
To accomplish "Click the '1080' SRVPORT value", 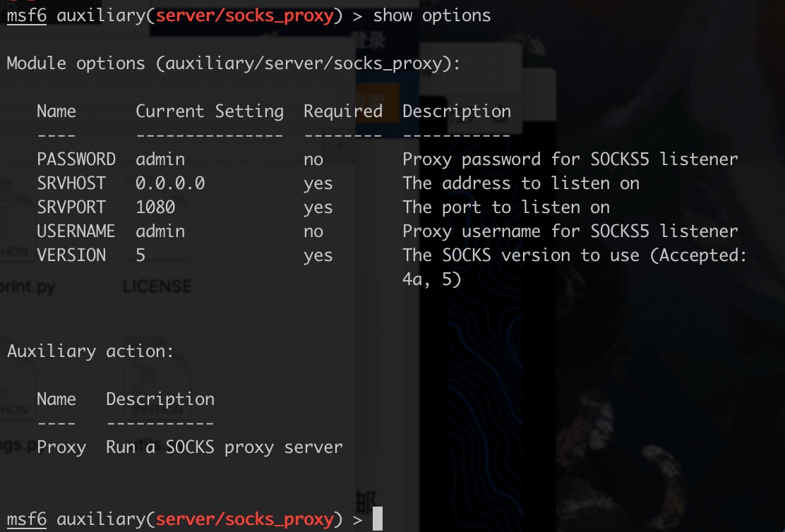I will tap(155, 207).
